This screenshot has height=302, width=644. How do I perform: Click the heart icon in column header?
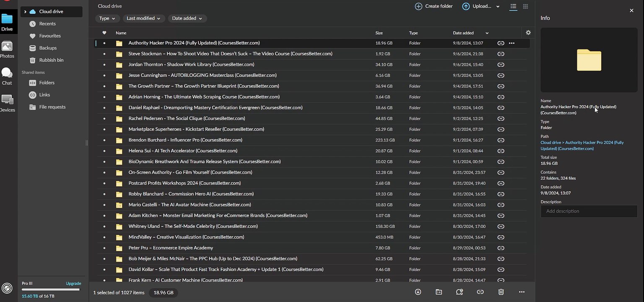click(104, 33)
